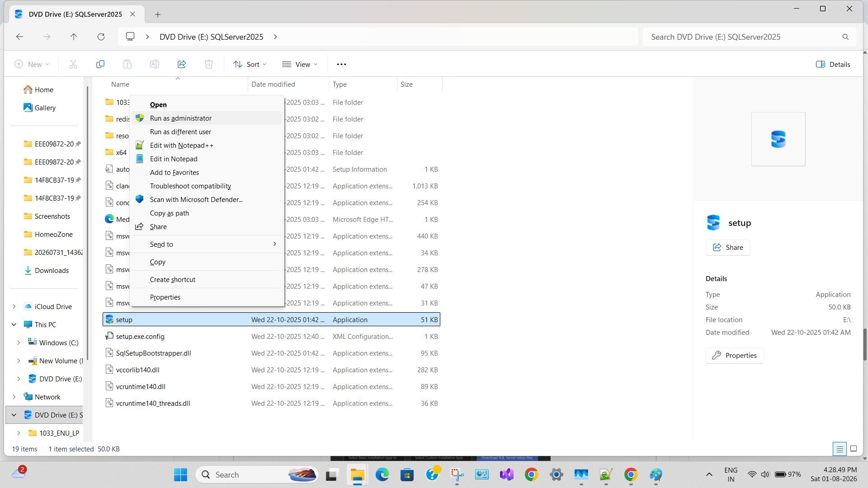868x488 pixels.
Task: Switch to details list view icon in status bar
Action: point(840,449)
